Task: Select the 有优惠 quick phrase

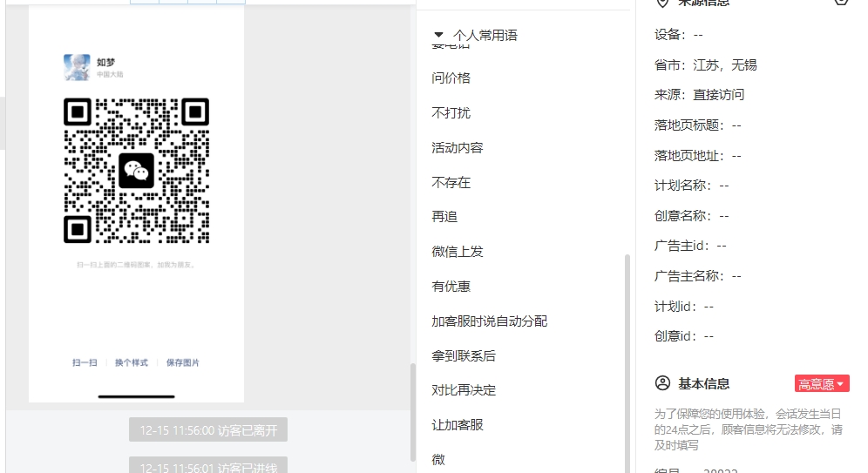Action: 451,287
